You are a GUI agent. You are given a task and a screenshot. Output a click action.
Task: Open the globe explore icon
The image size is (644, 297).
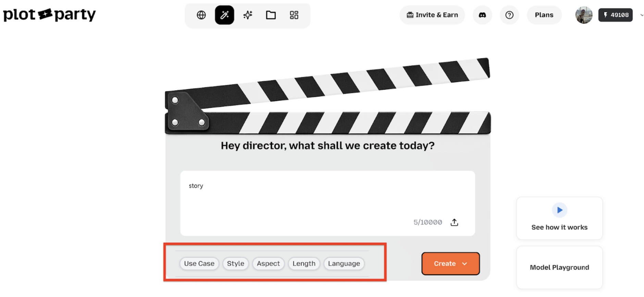(x=201, y=15)
